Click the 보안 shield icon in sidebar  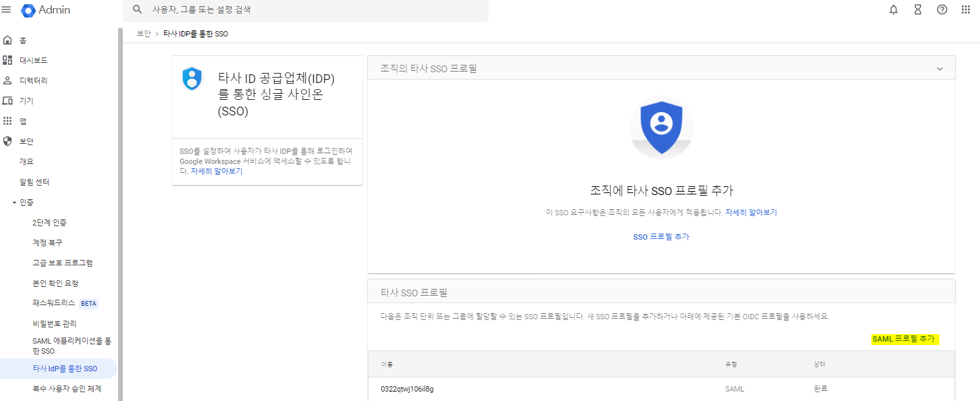(7, 141)
